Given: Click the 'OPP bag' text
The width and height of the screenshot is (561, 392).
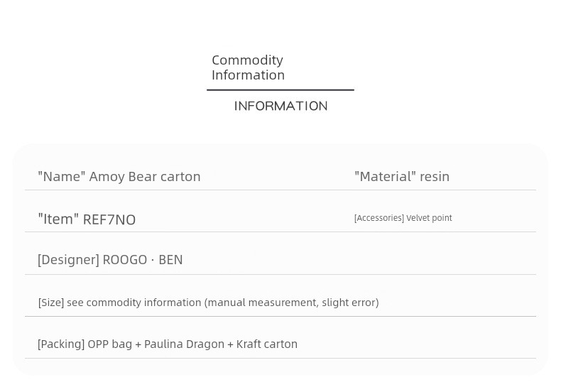Looking at the screenshot, I should pyautogui.click(x=110, y=344).
